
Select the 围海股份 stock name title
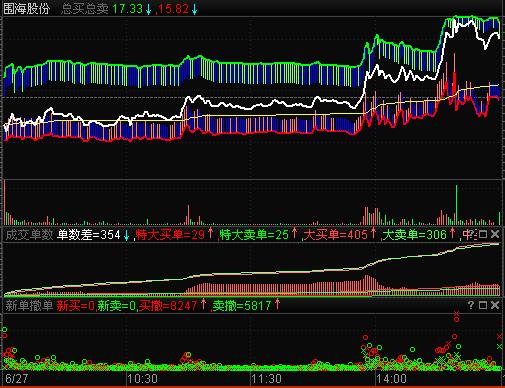click(x=27, y=9)
